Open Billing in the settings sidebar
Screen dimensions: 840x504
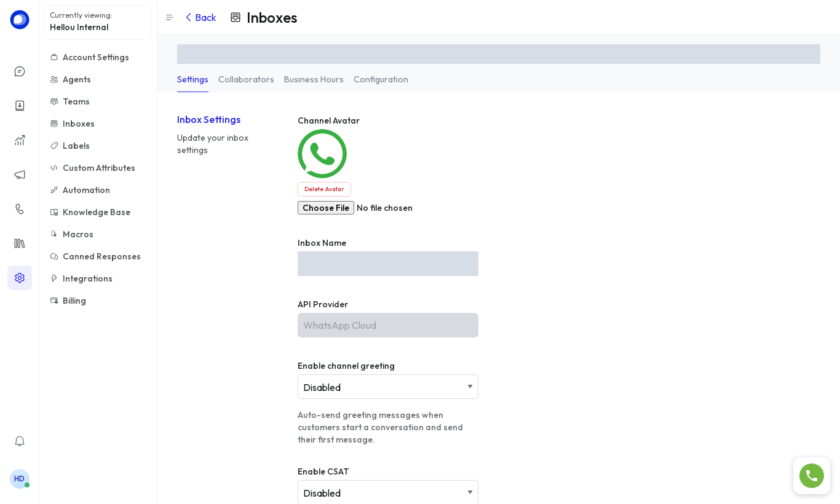click(98, 301)
